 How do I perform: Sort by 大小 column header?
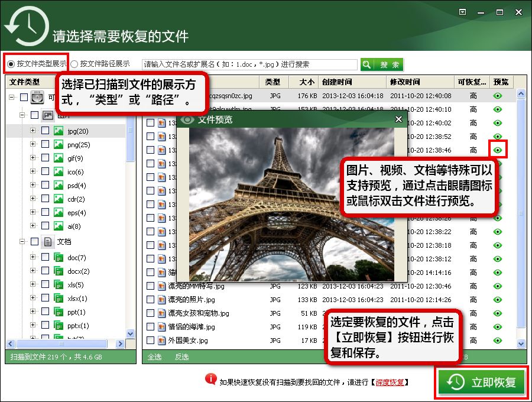coord(304,82)
